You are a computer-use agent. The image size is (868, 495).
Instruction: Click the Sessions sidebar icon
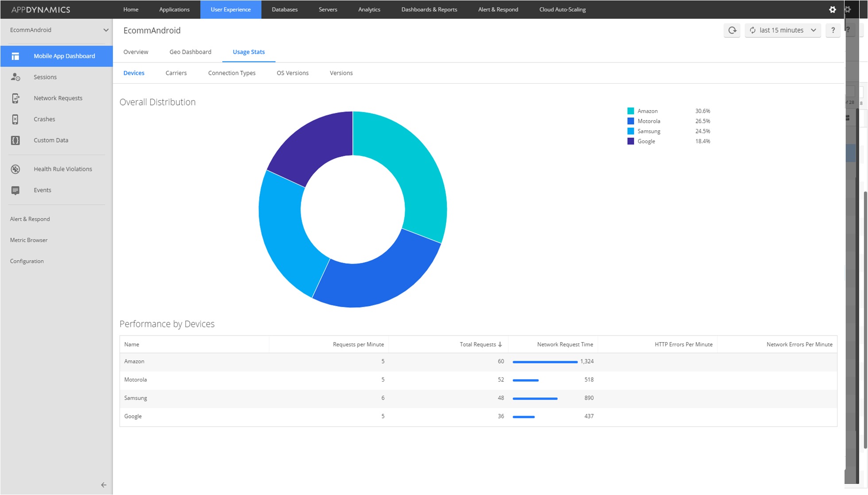coord(15,77)
